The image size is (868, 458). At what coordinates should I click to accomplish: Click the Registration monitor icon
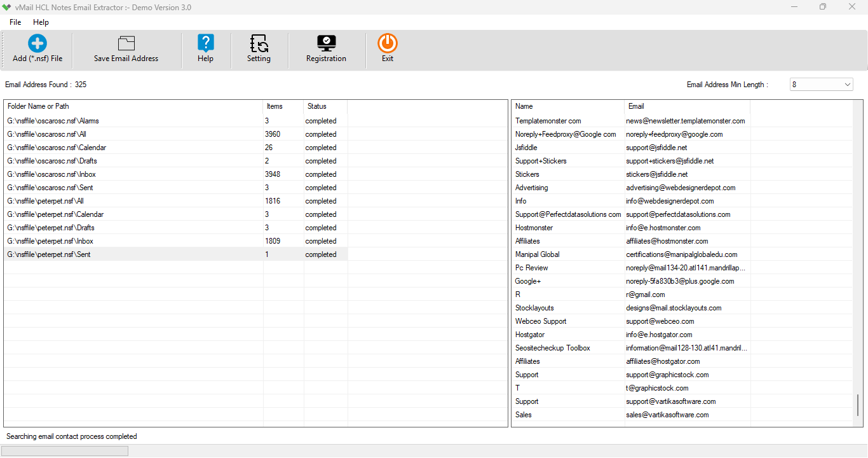[326, 43]
